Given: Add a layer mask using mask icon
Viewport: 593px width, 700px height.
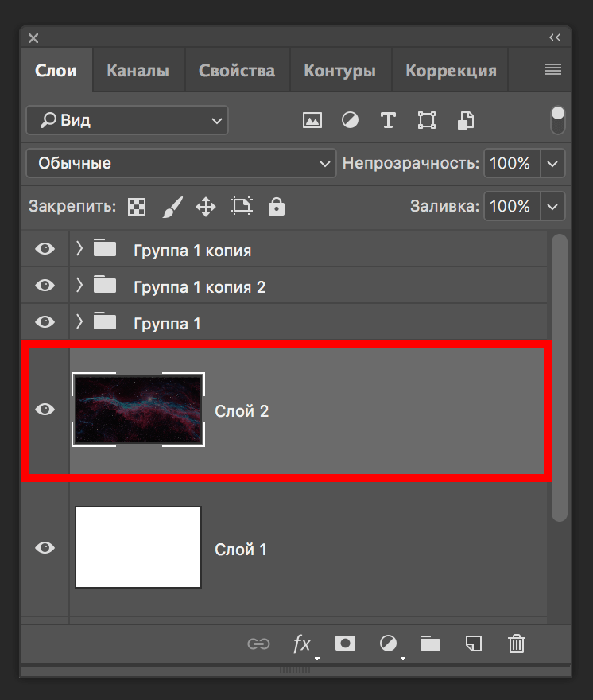Looking at the screenshot, I should (x=345, y=644).
